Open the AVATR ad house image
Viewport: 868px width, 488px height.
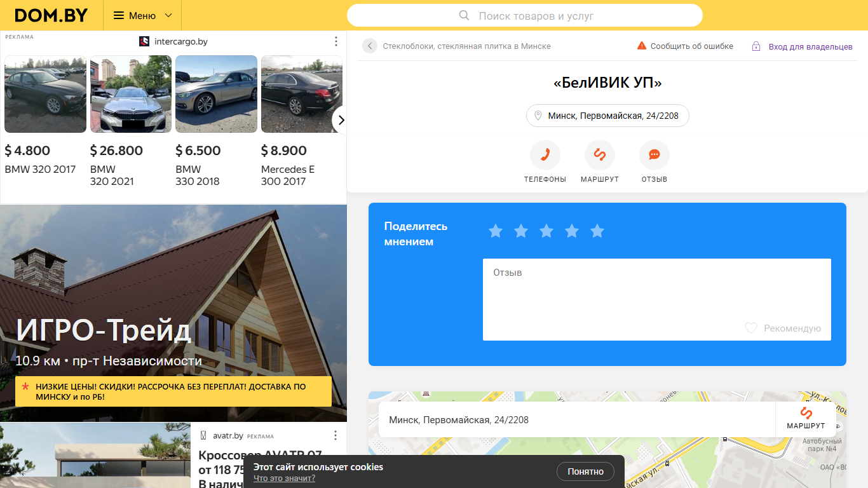(95, 456)
